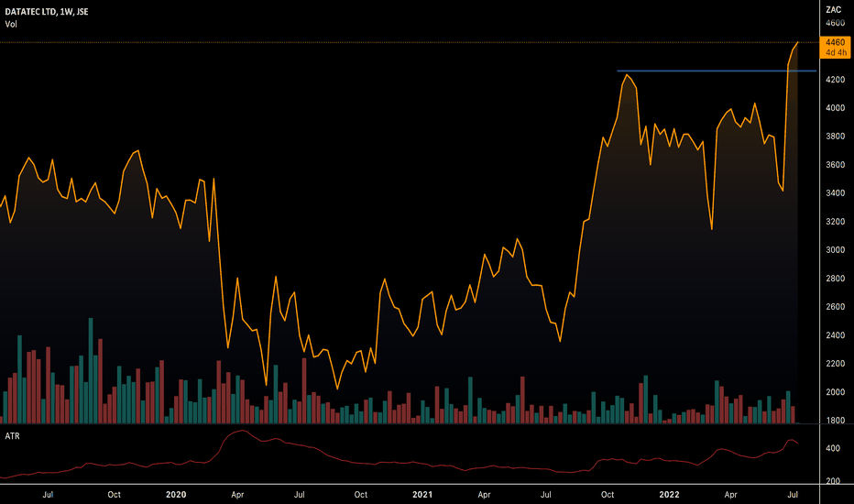The height and width of the screenshot is (504, 854).
Task: Click the Apr label following 2020
Action: [x=237, y=495]
